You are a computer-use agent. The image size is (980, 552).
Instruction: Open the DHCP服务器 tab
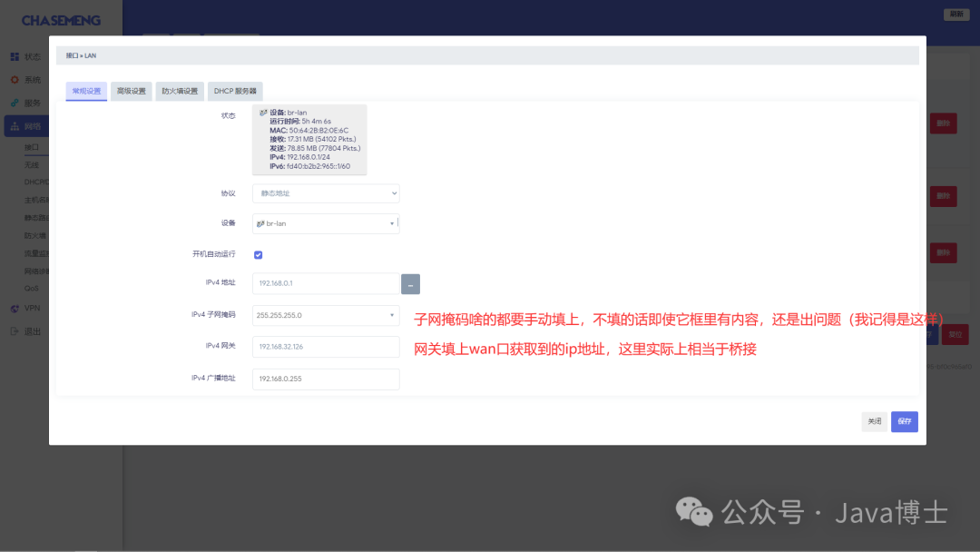point(235,91)
